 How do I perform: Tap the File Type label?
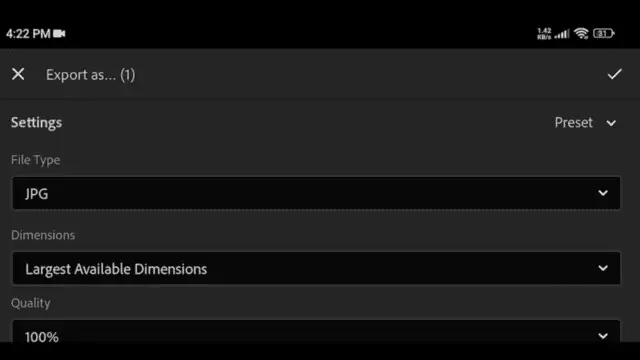point(36,160)
